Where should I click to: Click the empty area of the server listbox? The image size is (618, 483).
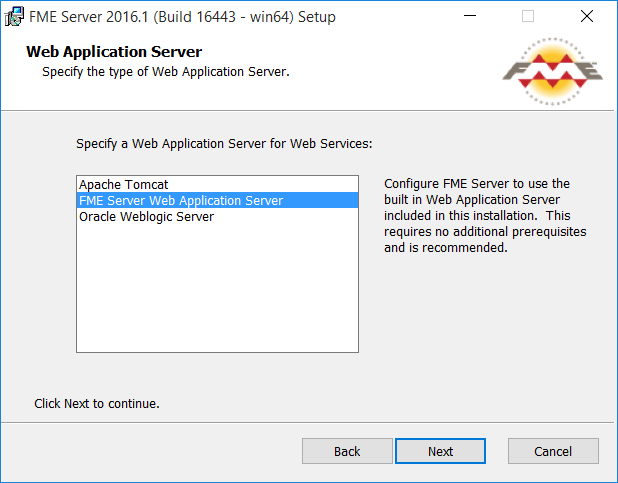tap(217, 288)
